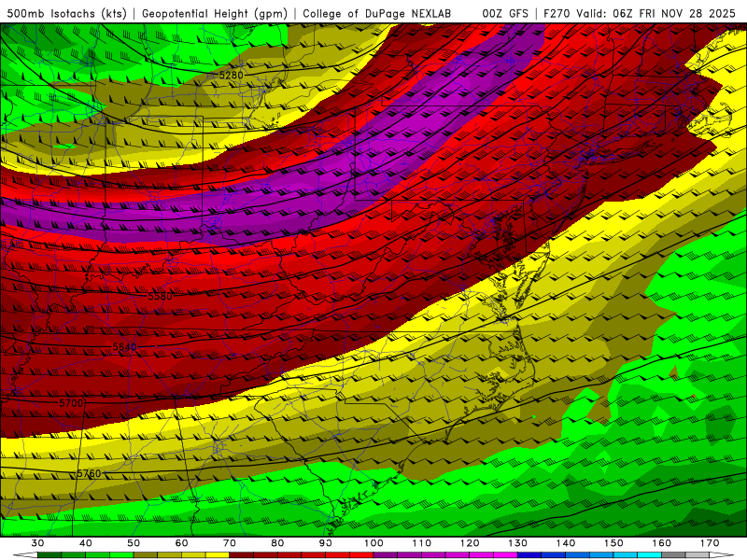Select the 5580 height contour label
This screenshot has width=747, height=560.
coord(160,296)
